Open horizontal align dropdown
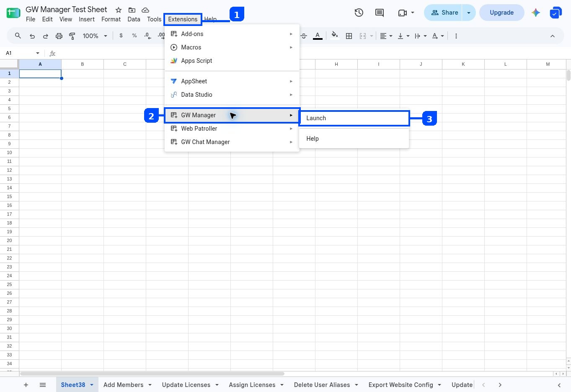Viewport: 571px width, 392px height. coord(386,36)
